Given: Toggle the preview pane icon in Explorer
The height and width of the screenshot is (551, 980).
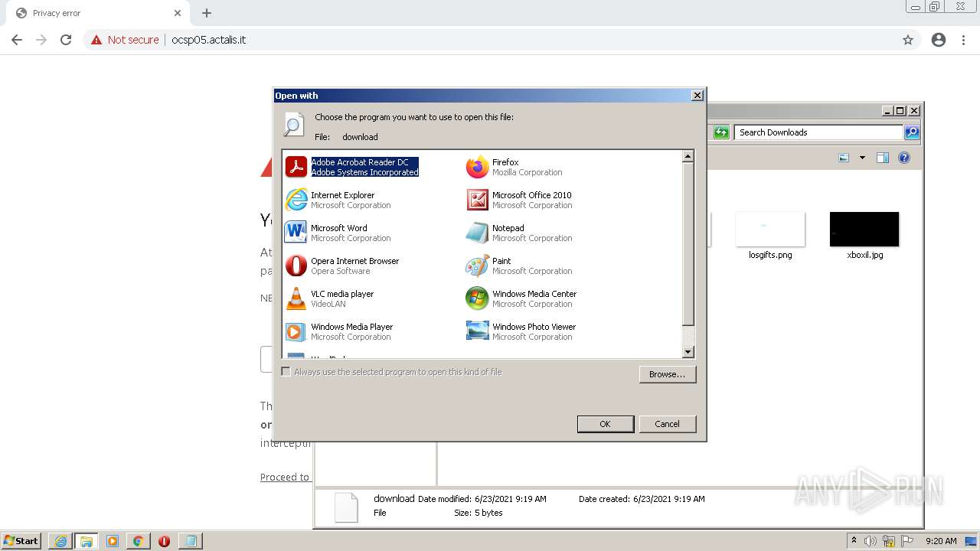Looking at the screenshot, I should tap(883, 158).
